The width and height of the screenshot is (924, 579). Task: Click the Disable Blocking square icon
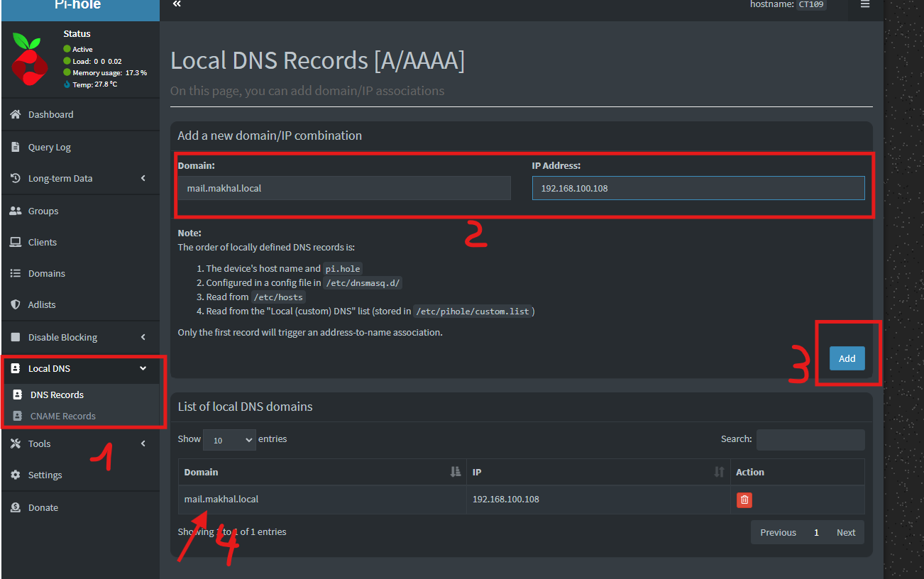[16, 337]
